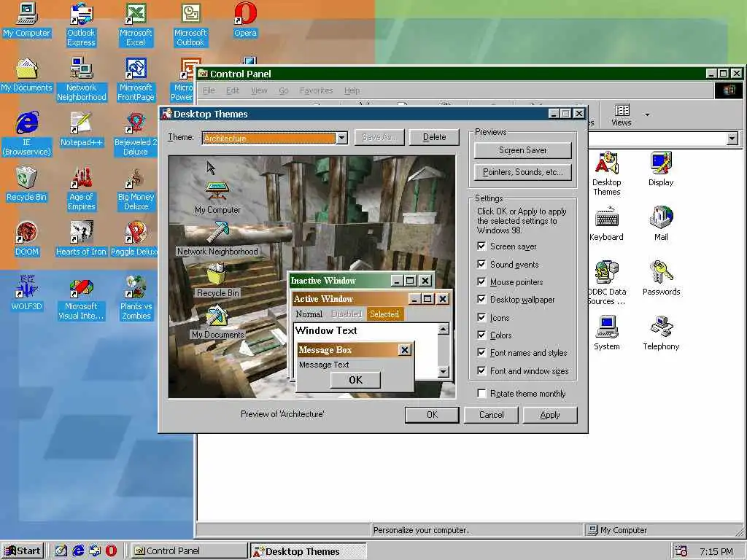Enable Rotate theme monthly
The image size is (747, 560).
tap(481, 393)
